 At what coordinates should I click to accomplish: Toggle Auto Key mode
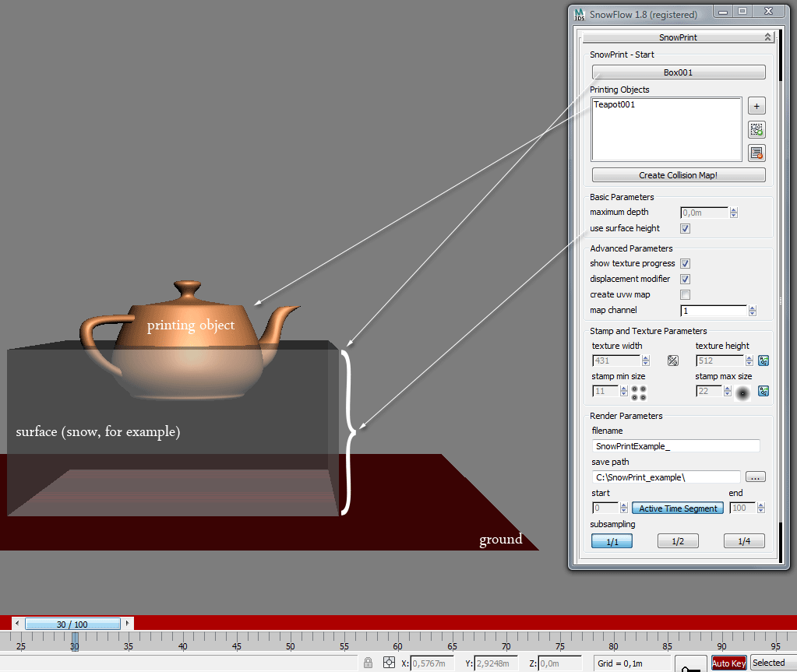729,663
